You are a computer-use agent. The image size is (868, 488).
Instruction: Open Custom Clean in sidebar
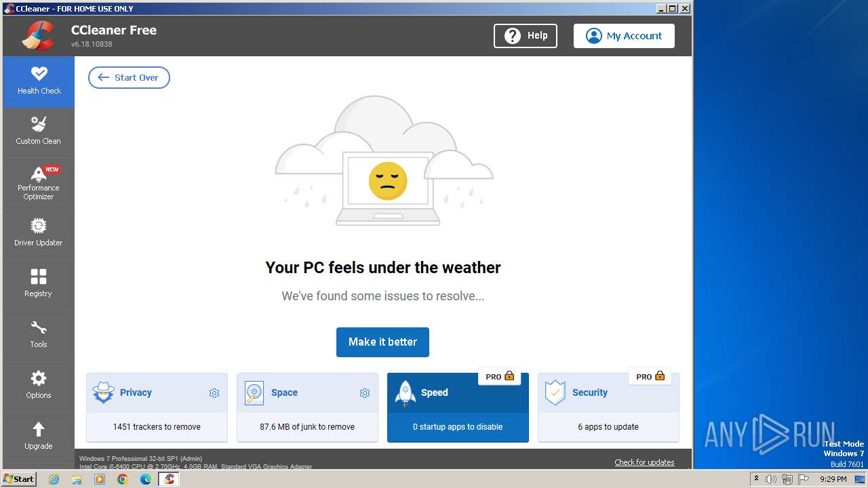39,132
